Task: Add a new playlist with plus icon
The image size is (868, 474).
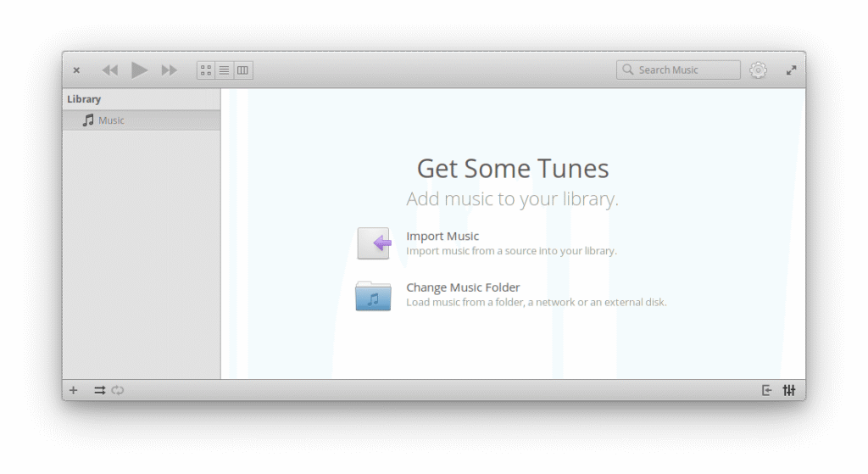Action: click(x=74, y=390)
